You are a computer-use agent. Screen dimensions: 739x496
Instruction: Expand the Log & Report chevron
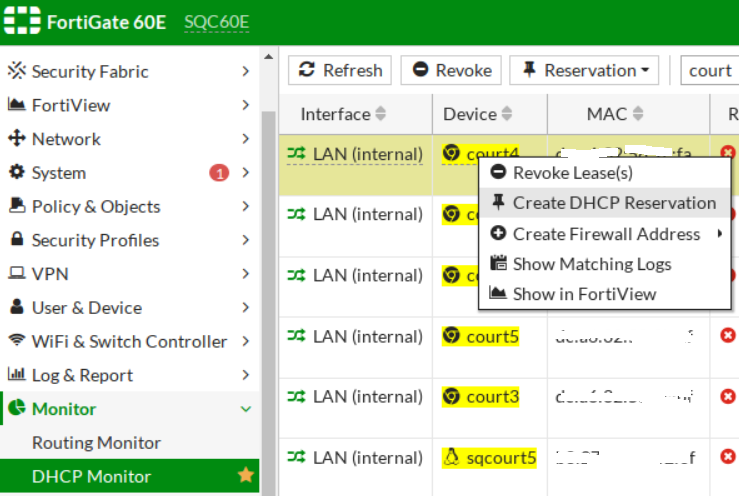[x=246, y=375]
